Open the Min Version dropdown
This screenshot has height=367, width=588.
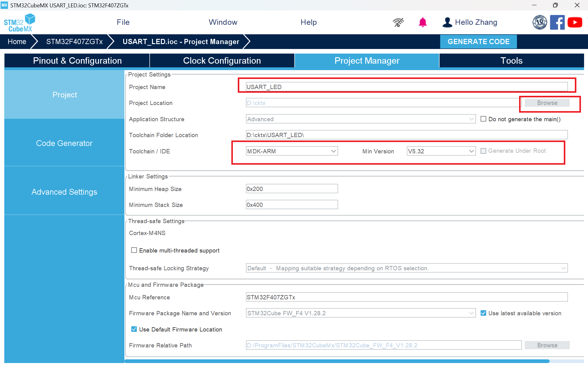[x=441, y=151]
